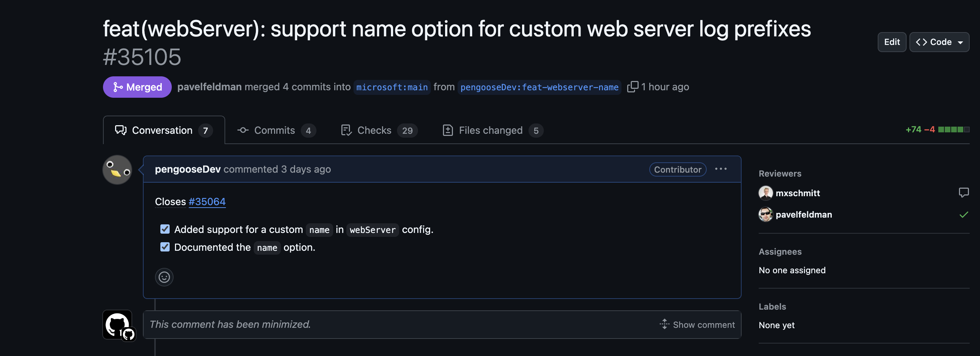The width and height of the screenshot is (980, 356).
Task: Copy head branch name with copy icon
Action: (632, 87)
